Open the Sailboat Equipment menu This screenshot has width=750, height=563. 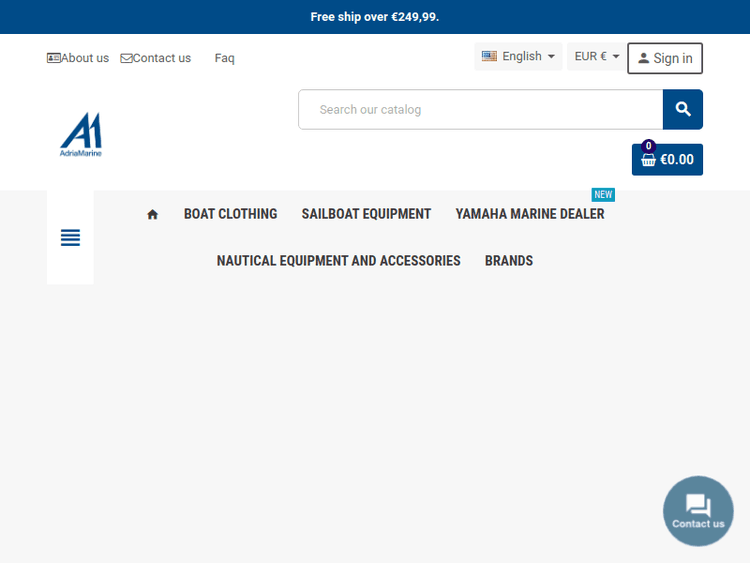click(x=366, y=214)
